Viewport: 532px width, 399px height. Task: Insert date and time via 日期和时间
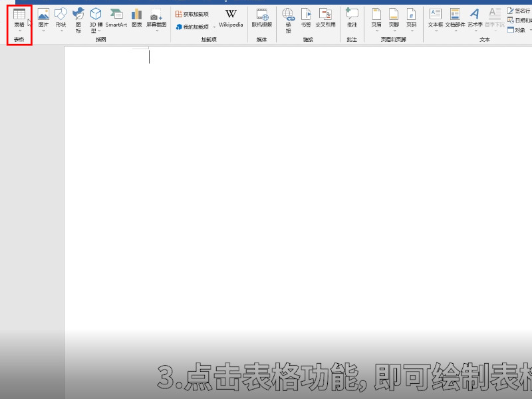[x=519, y=20]
